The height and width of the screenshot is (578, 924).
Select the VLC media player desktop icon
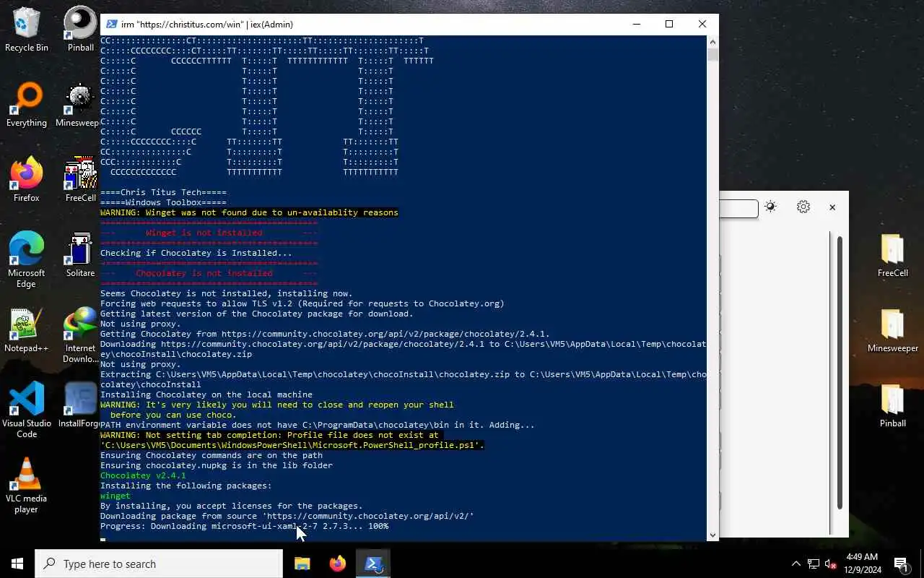(27, 486)
